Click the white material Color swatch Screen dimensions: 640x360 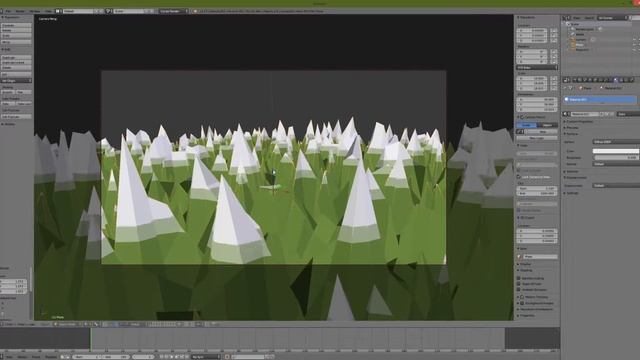(x=616, y=151)
